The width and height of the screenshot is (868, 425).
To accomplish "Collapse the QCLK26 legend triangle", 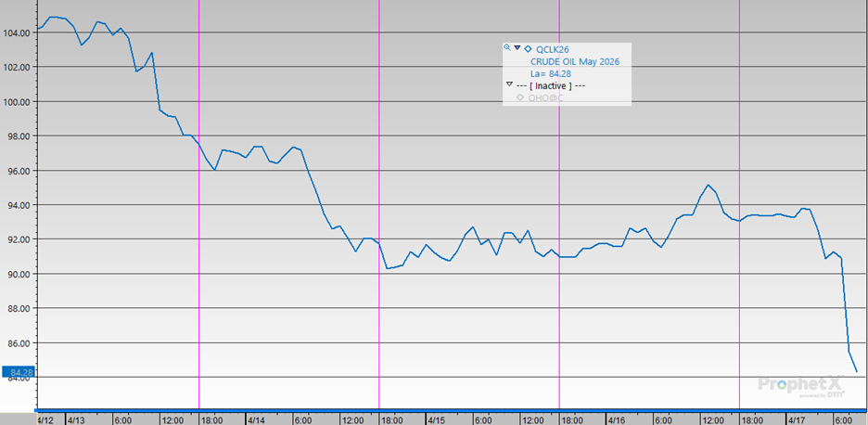I will [x=517, y=48].
